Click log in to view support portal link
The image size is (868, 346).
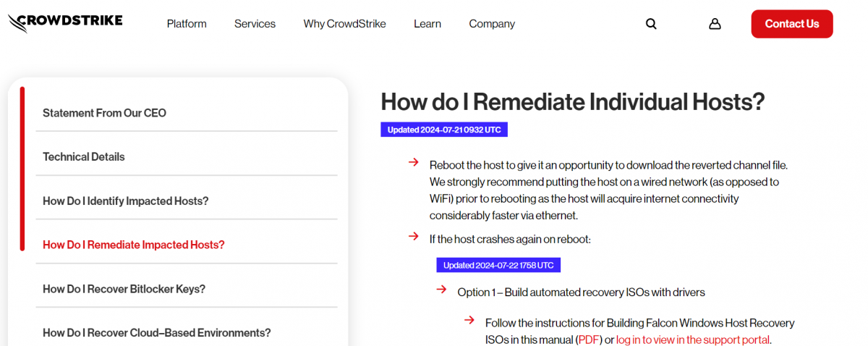coord(693,339)
